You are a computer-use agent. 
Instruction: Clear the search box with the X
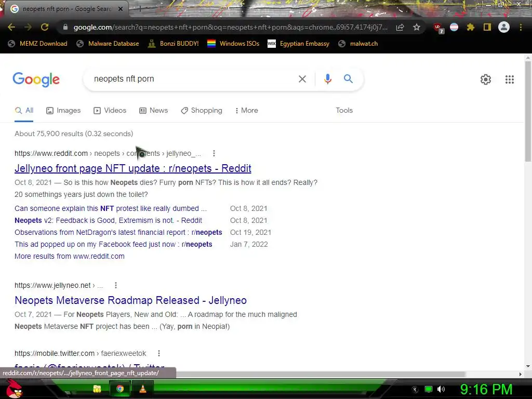pos(302,79)
